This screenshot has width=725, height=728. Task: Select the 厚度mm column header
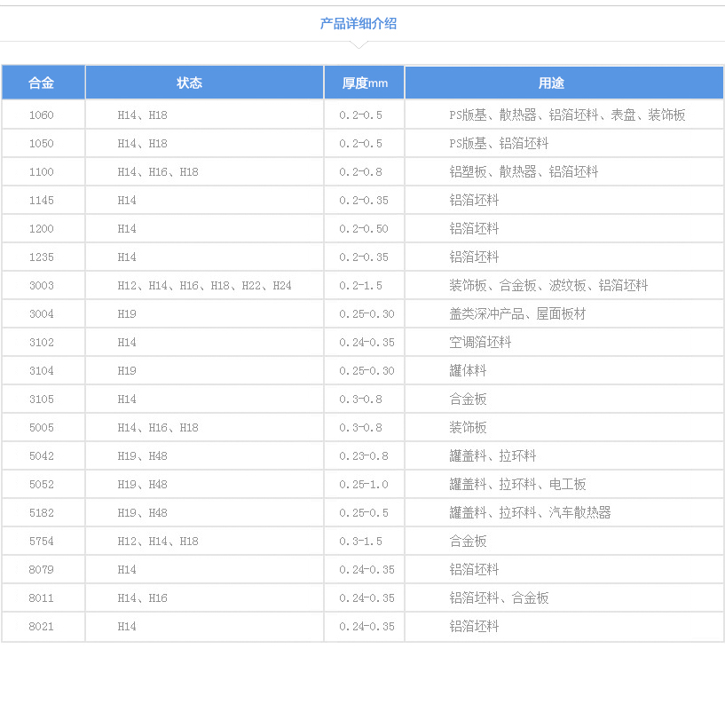pyautogui.click(x=363, y=82)
